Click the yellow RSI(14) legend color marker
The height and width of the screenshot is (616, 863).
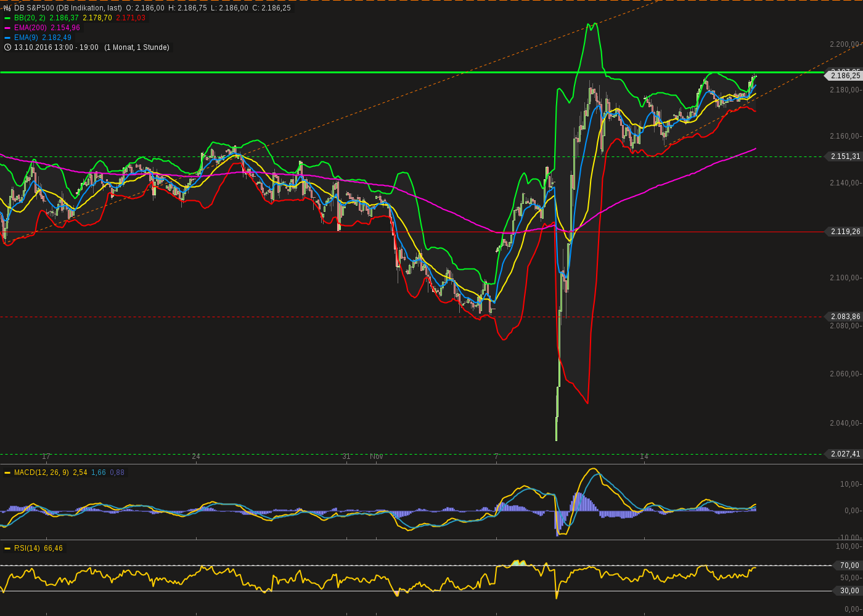tap(7, 548)
